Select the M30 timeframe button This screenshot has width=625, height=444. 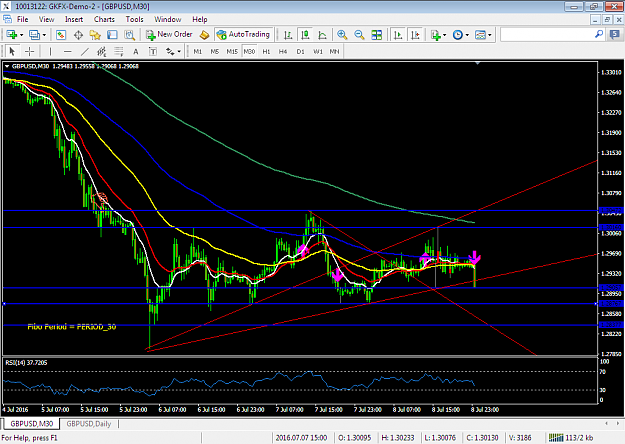click(x=249, y=51)
